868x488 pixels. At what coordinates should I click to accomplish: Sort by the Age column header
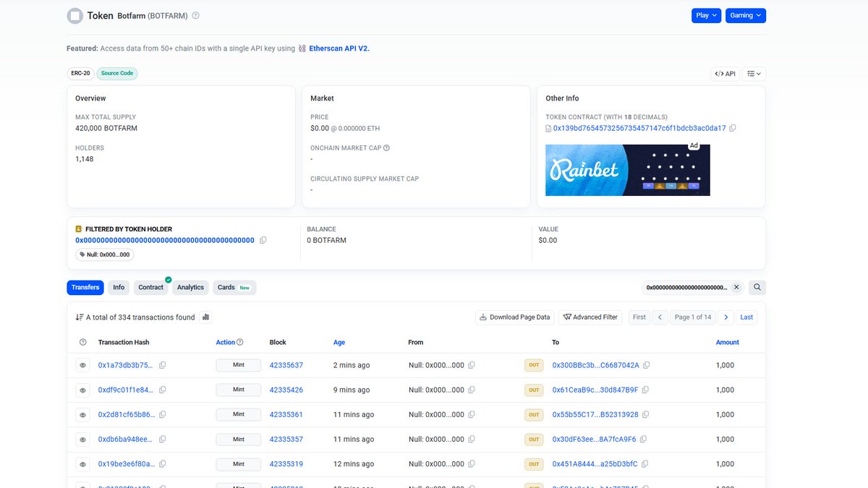[339, 342]
